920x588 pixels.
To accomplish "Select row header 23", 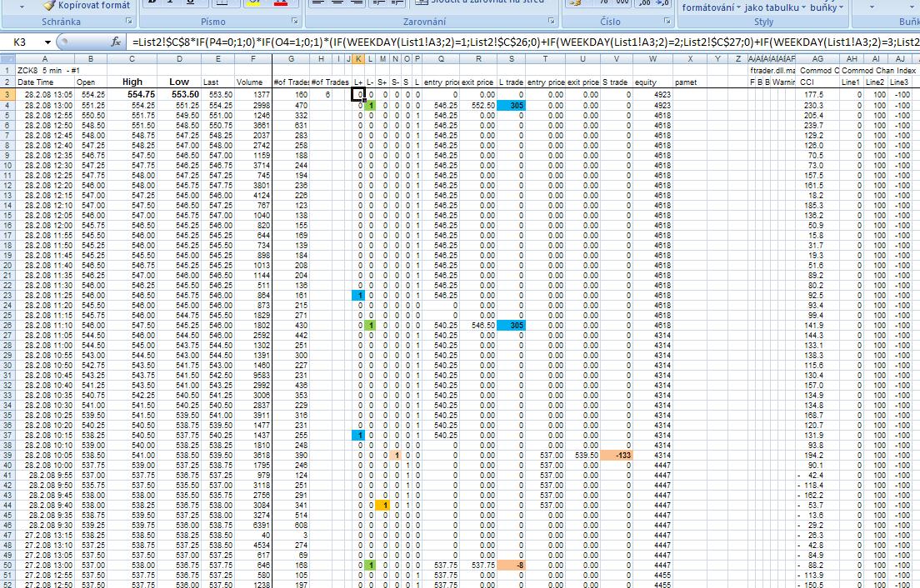I will point(6,296).
